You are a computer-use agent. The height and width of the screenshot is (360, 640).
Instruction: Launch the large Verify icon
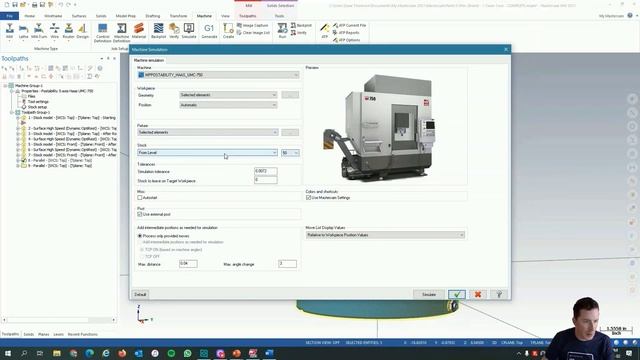[174, 31]
